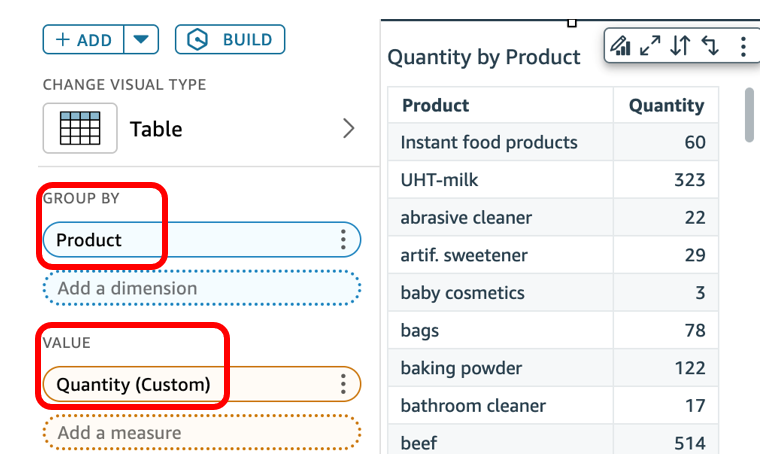Image resolution: width=776 pixels, height=476 pixels.
Task: Expand the visual type chevron
Action: coord(348,128)
